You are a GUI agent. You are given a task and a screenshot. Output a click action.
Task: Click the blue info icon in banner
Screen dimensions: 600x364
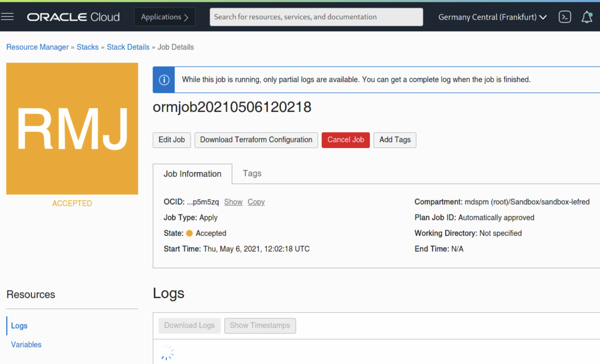click(x=164, y=80)
